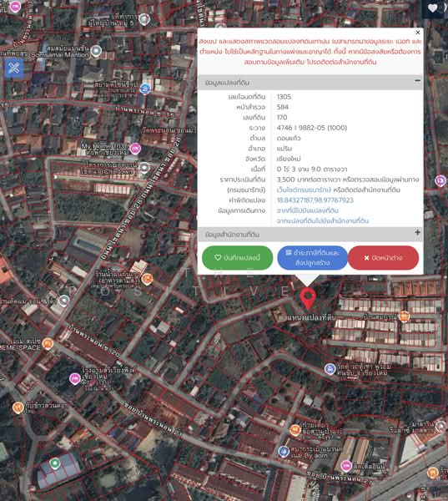This screenshot has width=448, height=501.
Task: Click the green บันทึกแปลงนี้ button
Action: click(x=237, y=257)
